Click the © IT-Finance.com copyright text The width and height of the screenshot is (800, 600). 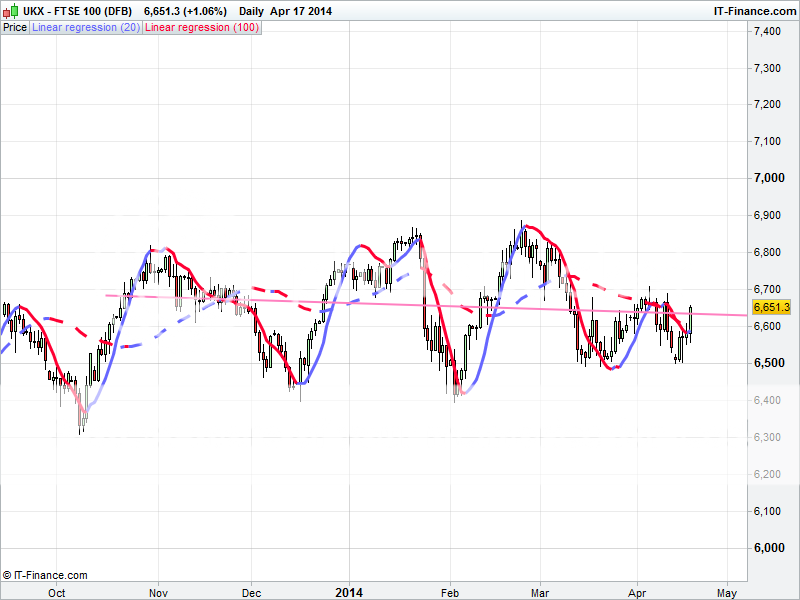point(45,575)
